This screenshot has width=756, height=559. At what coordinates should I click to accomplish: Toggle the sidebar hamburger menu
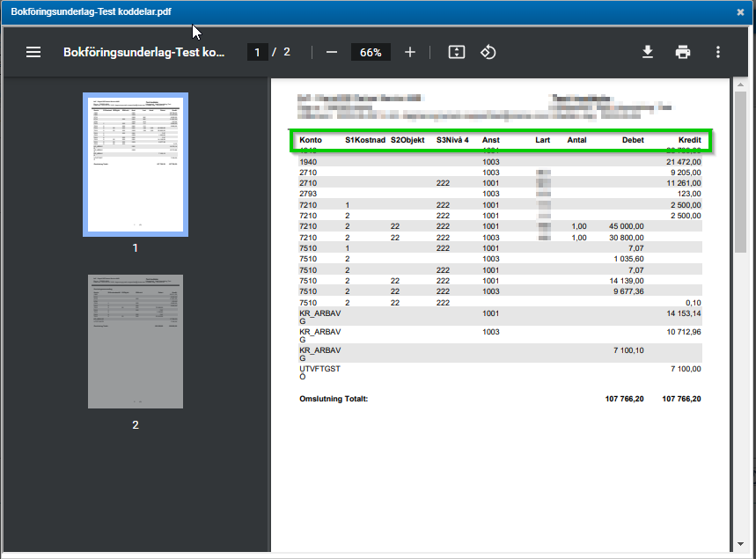(x=33, y=52)
